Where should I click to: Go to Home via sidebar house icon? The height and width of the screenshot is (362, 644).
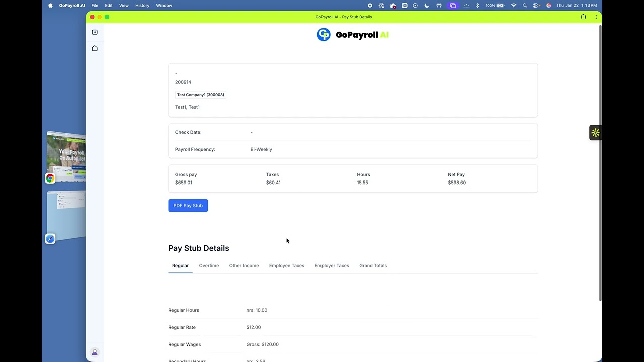coord(95,48)
